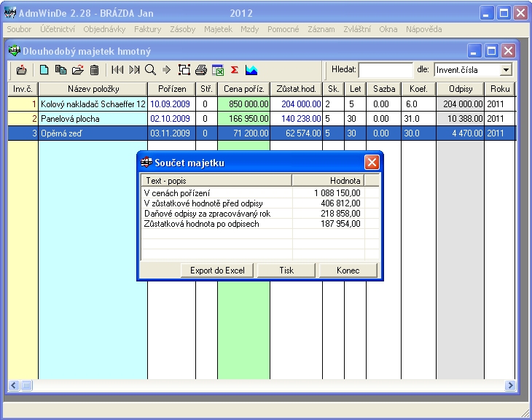532x420 pixels.
Task: Click the Text - popis column header
Action: tap(216, 180)
